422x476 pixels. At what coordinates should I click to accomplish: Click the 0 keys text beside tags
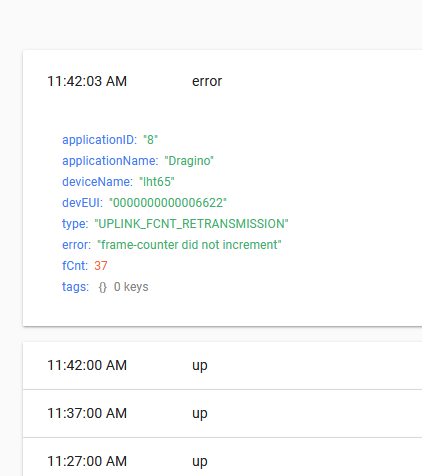[131, 287]
